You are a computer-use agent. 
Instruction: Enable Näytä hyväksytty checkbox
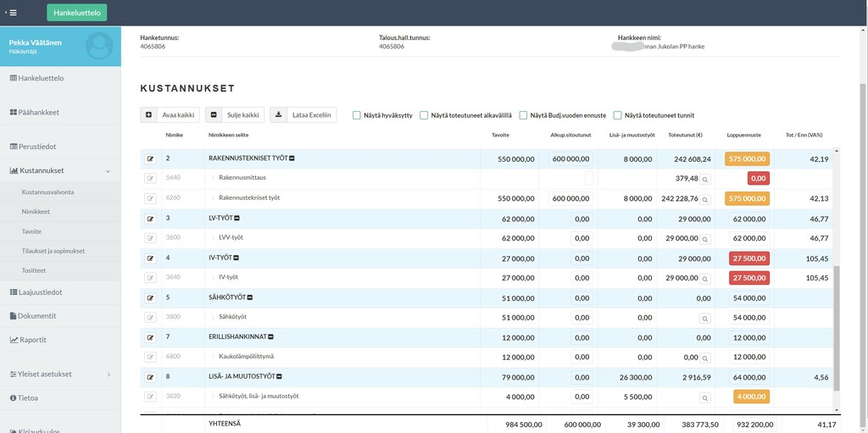[357, 115]
